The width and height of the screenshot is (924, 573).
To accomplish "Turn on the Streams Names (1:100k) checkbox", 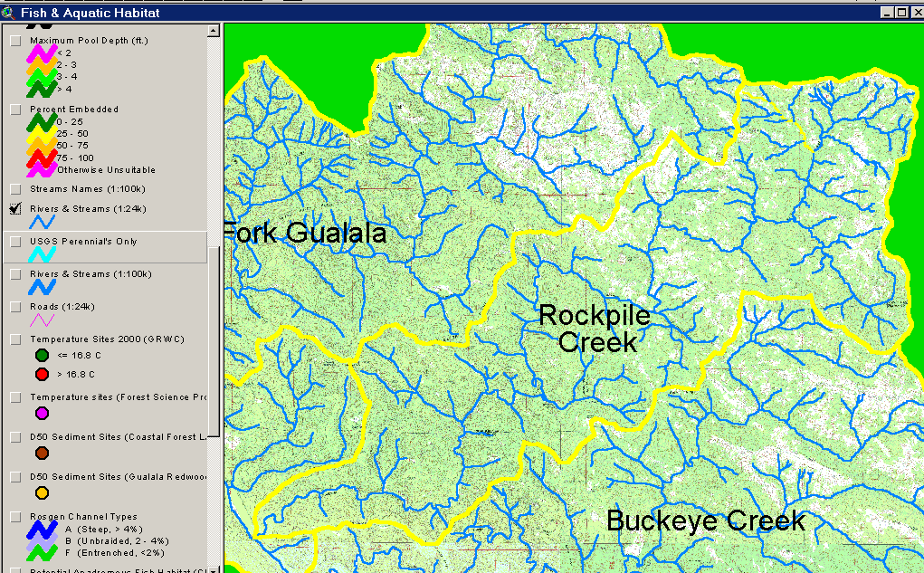I will pos(16,189).
